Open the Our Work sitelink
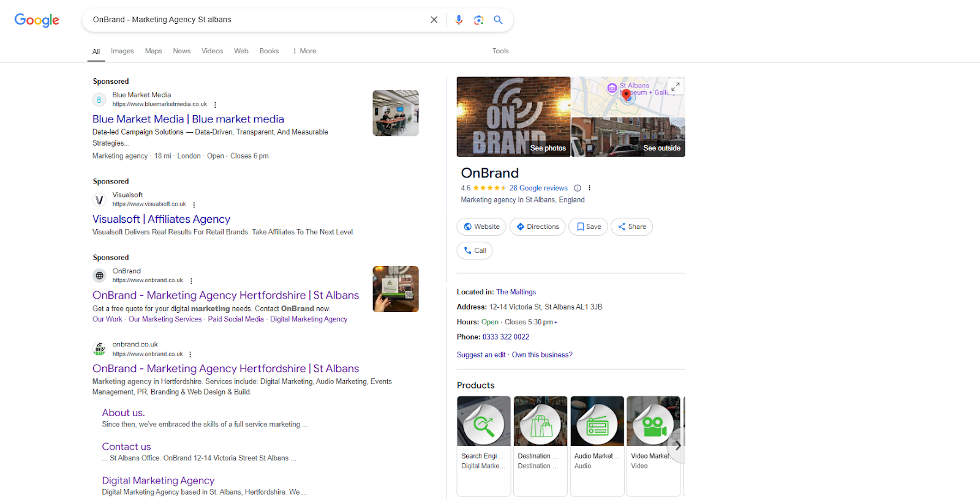This screenshot has height=500, width=980. 107,319
